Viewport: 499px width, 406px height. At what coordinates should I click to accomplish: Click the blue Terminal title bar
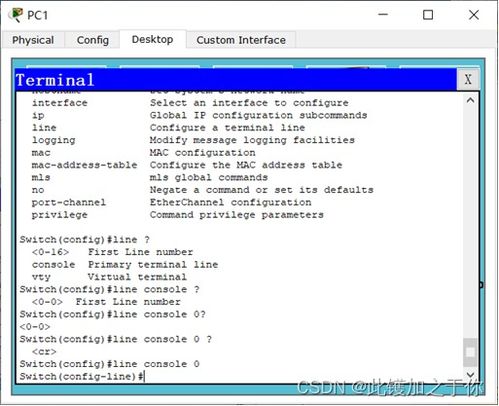pos(236,80)
